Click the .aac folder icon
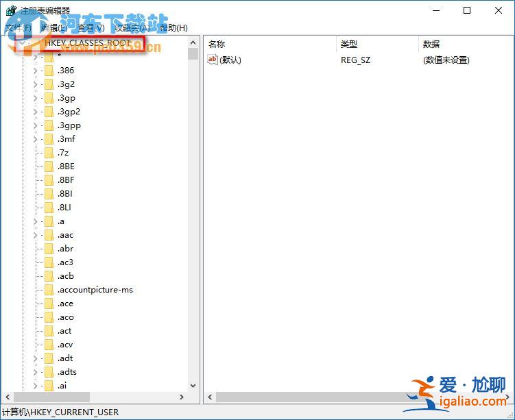515x420 pixels. point(49,235)
